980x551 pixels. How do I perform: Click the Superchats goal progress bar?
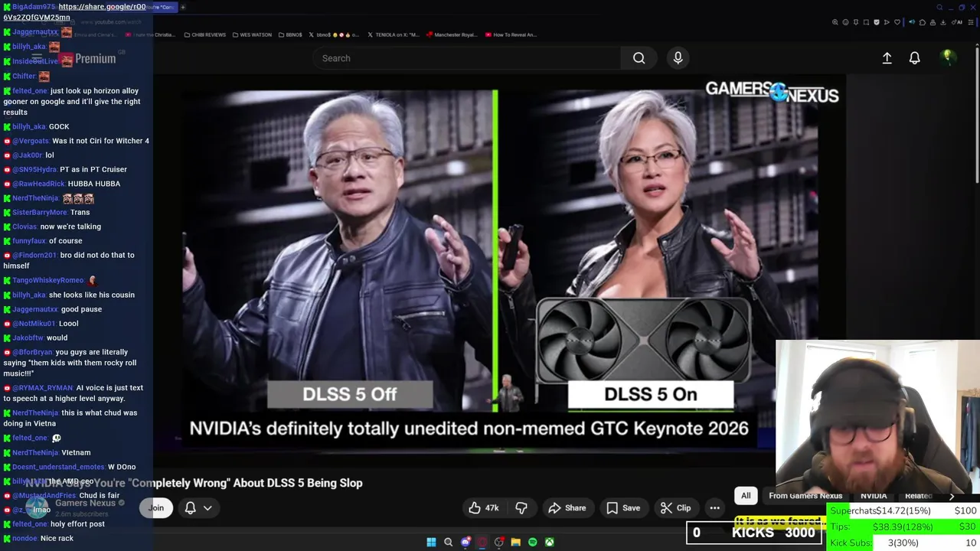(x=903, y=510)
